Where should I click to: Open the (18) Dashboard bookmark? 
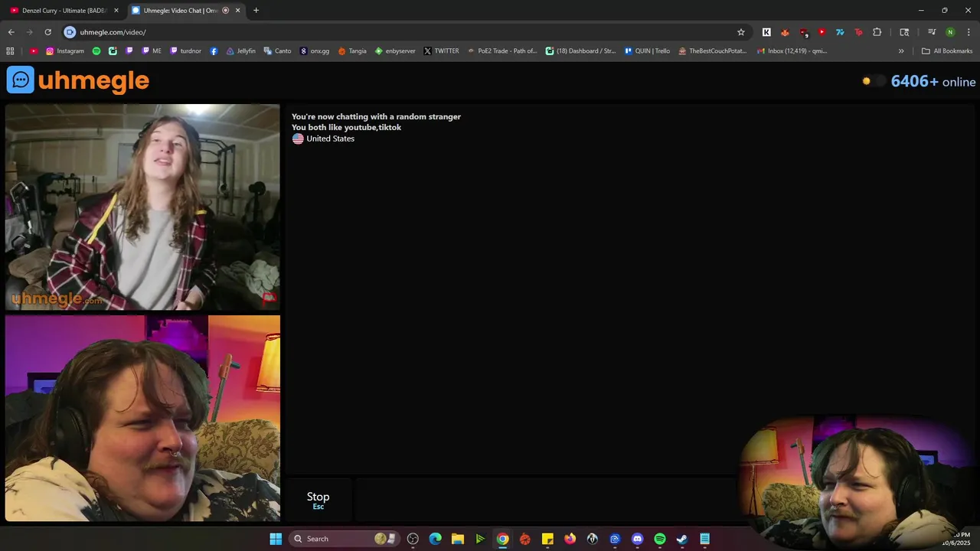(580, 51)
